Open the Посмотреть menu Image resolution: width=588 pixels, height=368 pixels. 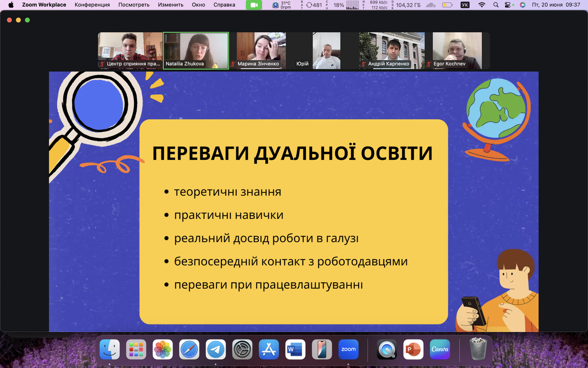[x=134, y=5]
